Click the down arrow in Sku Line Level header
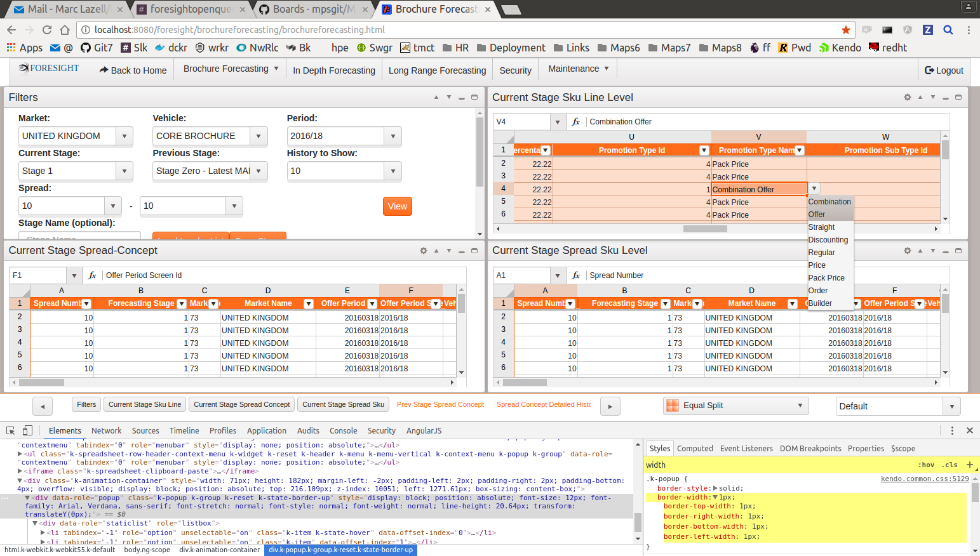980x556 pixels. point(933,97)
